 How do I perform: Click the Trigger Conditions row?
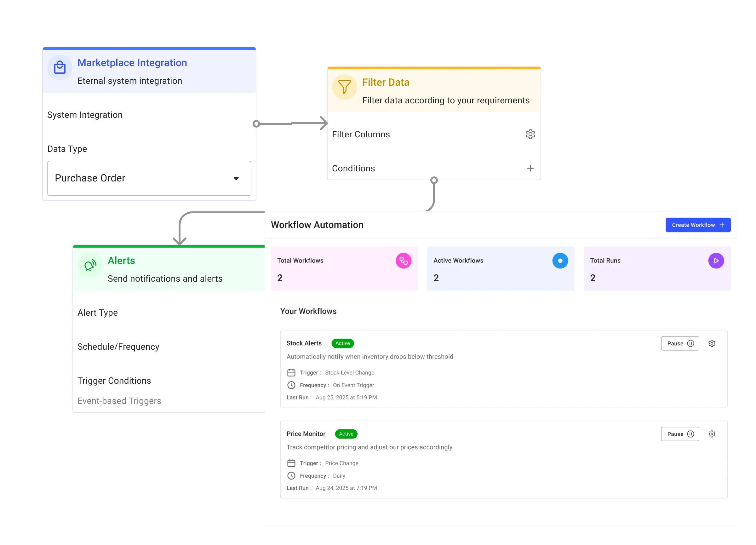point(114,381)
